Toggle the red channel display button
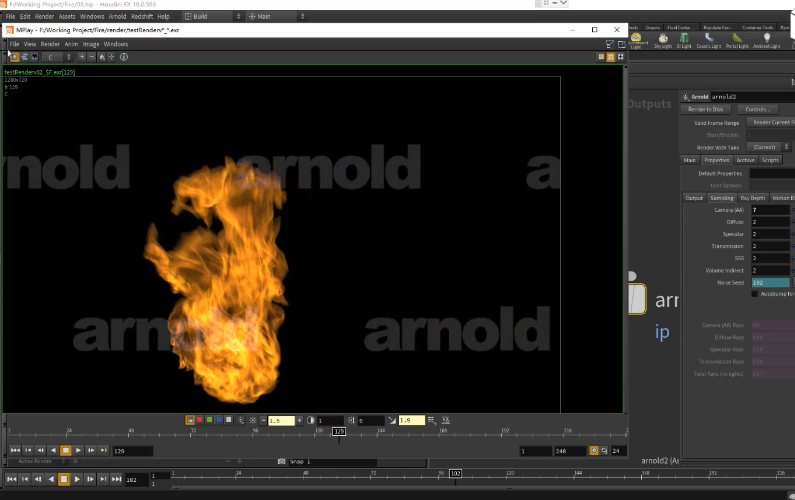The width and height of the screenshot is (795, 500). tap(200, 420)
